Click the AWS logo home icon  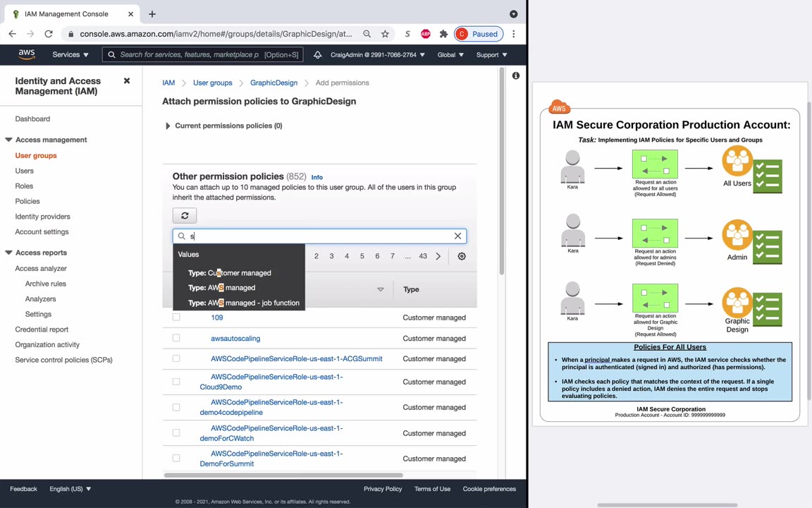click(26, 54)
